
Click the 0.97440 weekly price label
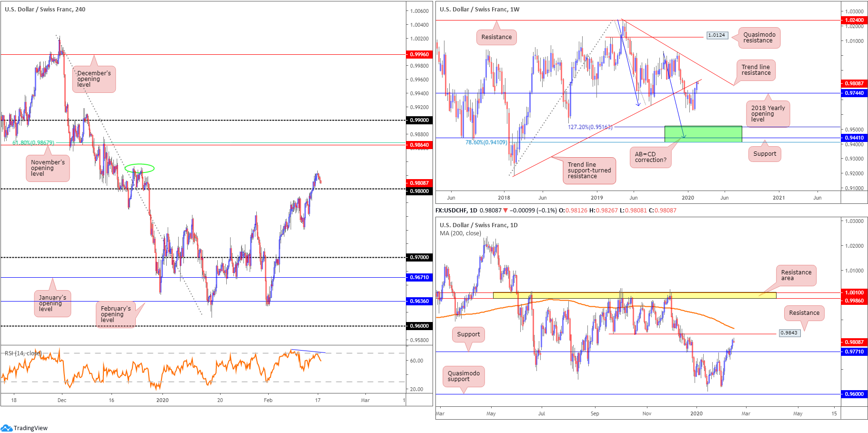coord(854,93)
